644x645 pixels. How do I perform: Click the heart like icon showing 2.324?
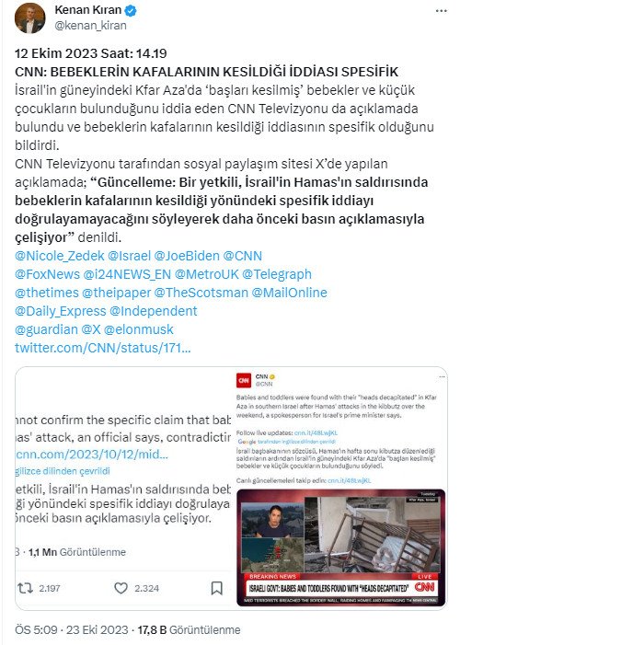tap(121, 588)
